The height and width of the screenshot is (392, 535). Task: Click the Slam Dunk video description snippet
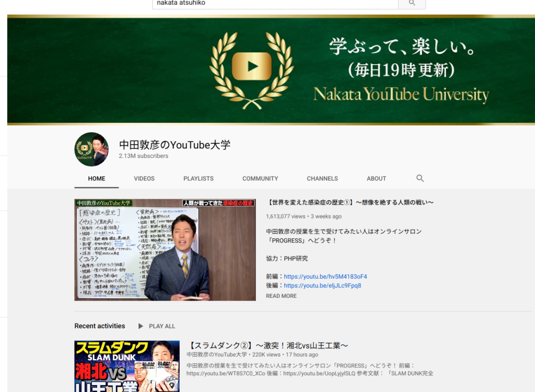pyautogui.click(x=310, y=370)
